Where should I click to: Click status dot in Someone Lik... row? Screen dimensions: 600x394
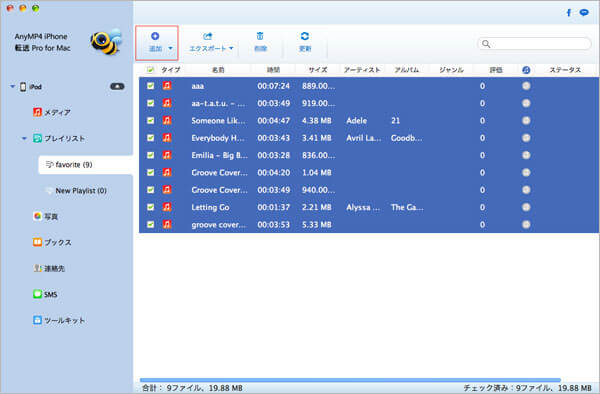[526, 120]
